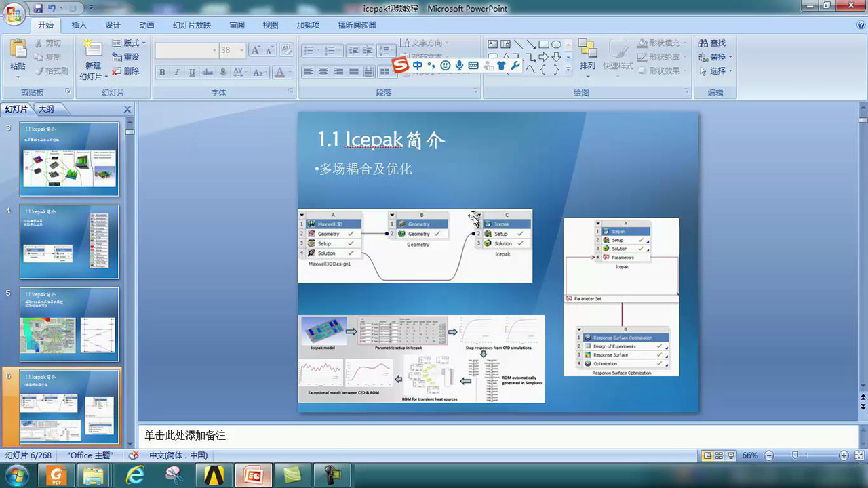The height and width of the screenshot is (488, 868).
Task: Open columns layout button
Action: point(386,72)
